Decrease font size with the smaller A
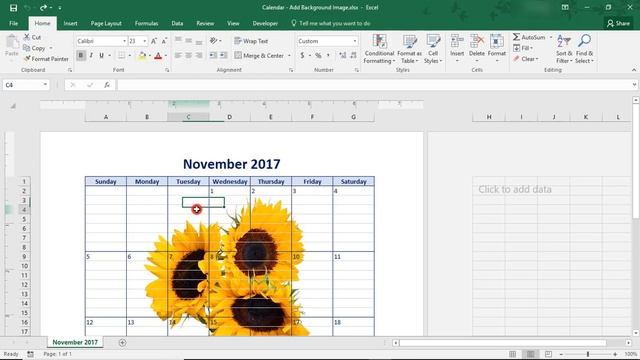 point(164,41)
